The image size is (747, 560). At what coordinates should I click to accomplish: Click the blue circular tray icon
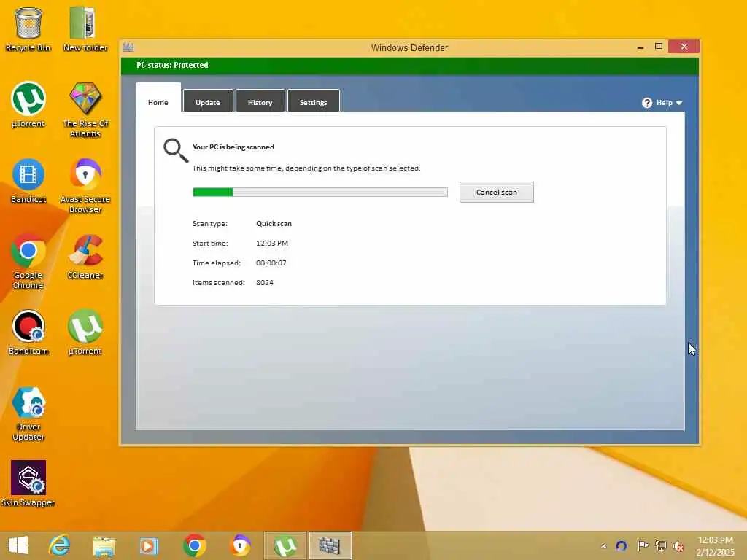click(x=622, y=545)
